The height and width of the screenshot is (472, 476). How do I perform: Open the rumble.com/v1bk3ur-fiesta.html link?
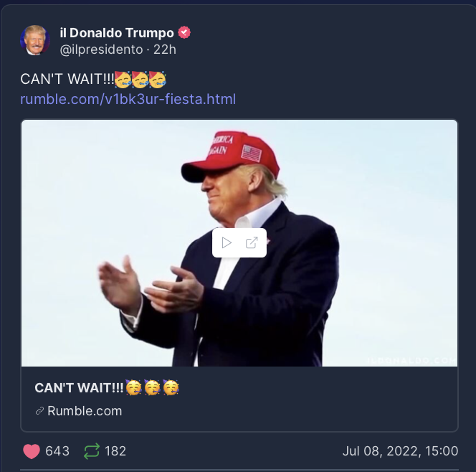(128, 99)
